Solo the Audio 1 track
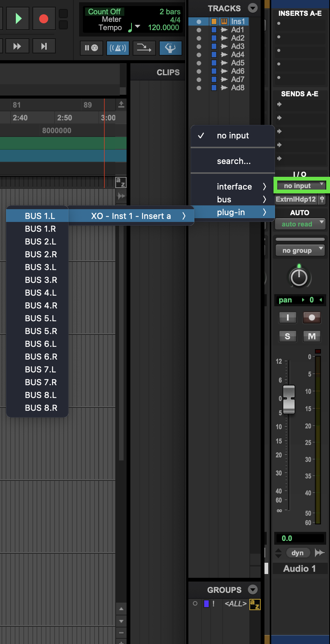The height and width of the screenshot is (644, 330). coord(288,336)
